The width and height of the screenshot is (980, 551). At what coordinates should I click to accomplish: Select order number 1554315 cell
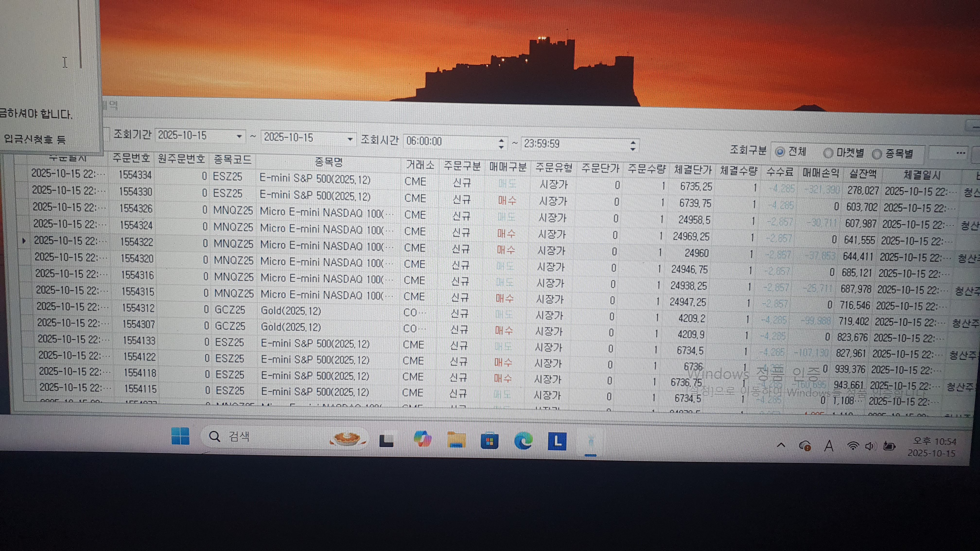click(x=138, y=292)
